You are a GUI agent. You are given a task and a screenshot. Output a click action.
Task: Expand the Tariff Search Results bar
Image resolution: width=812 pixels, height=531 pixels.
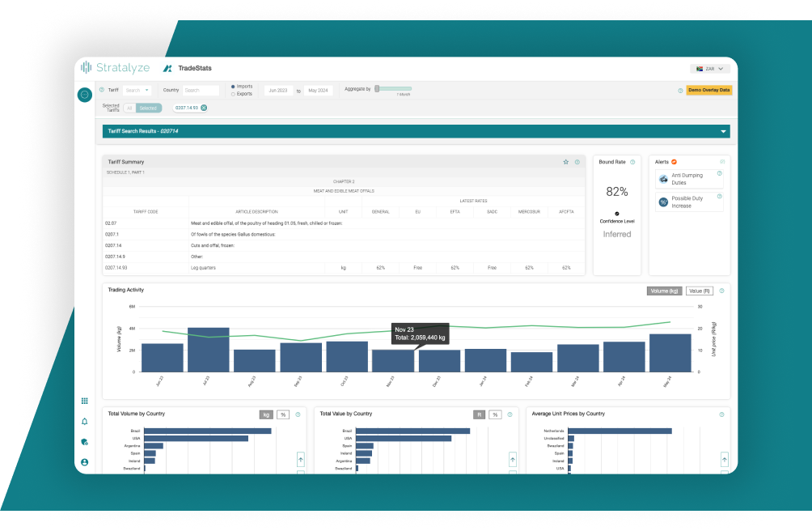pos(723,131)
